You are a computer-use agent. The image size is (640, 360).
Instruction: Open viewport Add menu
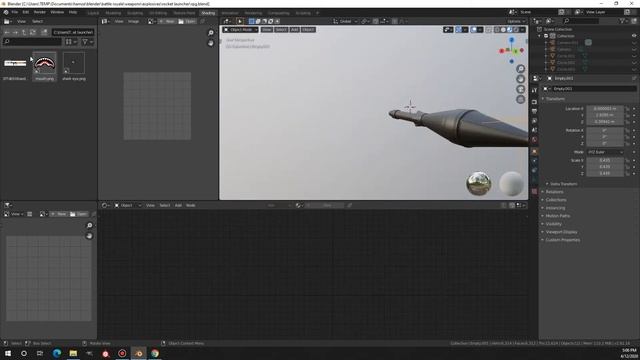tap(294, 30)
